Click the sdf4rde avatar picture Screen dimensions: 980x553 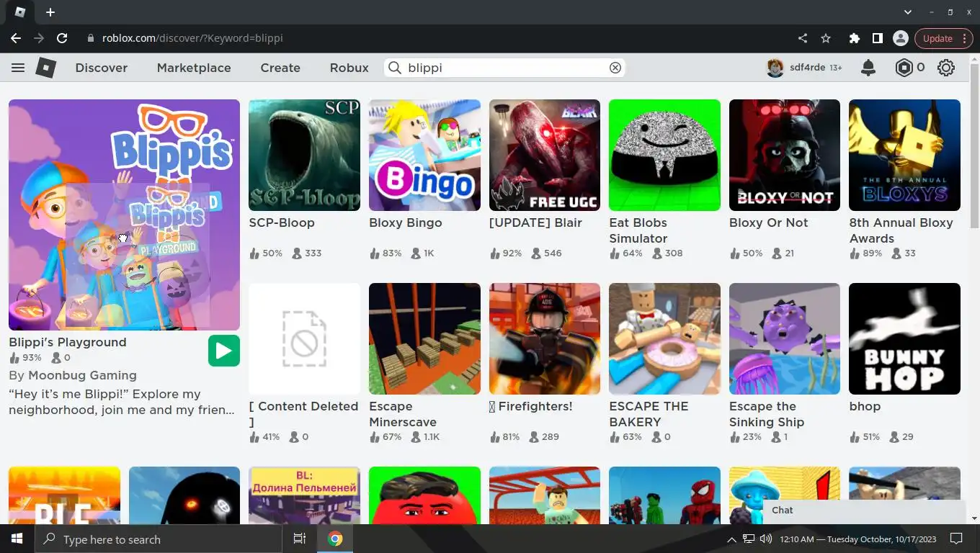[775, 68]
